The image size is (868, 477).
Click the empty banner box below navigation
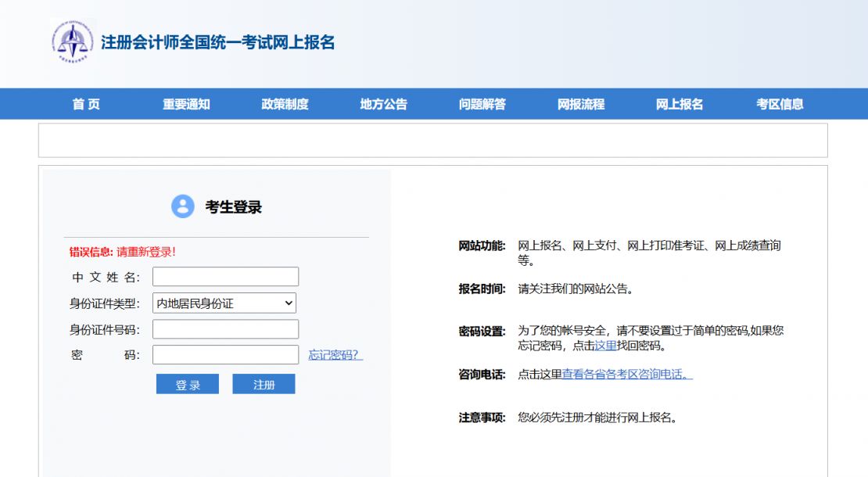pos(433,141)
